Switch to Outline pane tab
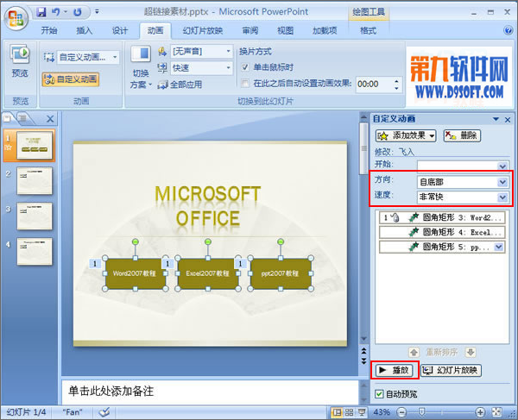 [x=22, y=118]
